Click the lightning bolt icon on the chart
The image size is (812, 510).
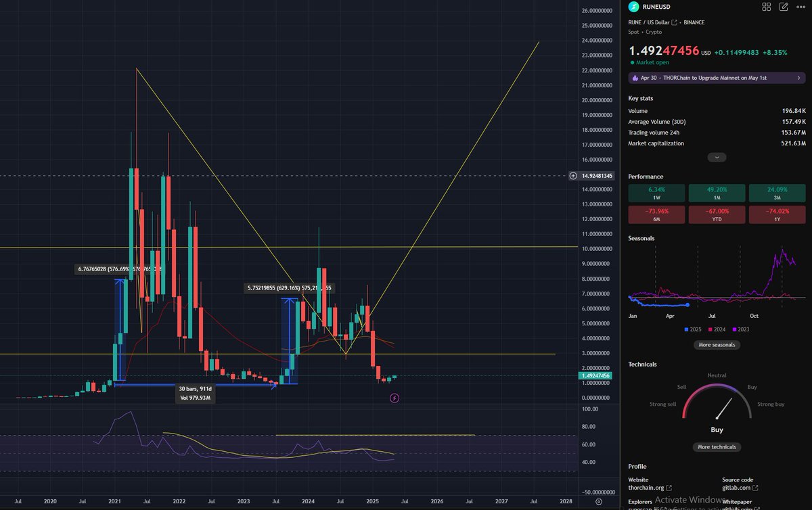click(x=394, y=398)
